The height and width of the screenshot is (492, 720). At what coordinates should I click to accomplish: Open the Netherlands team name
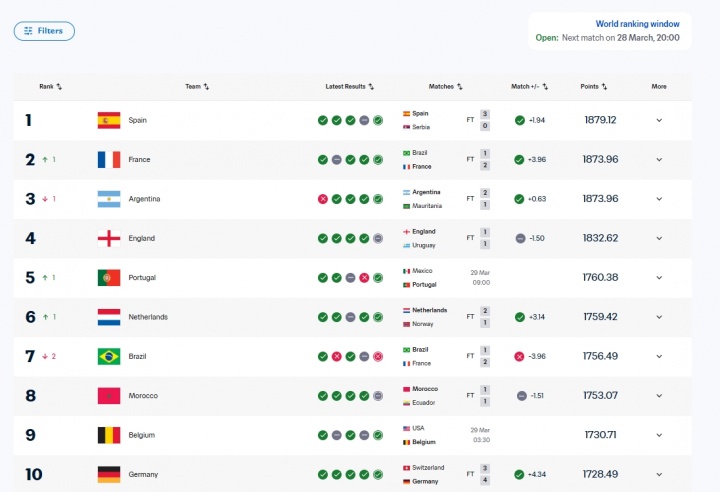[x=148, y=317]
